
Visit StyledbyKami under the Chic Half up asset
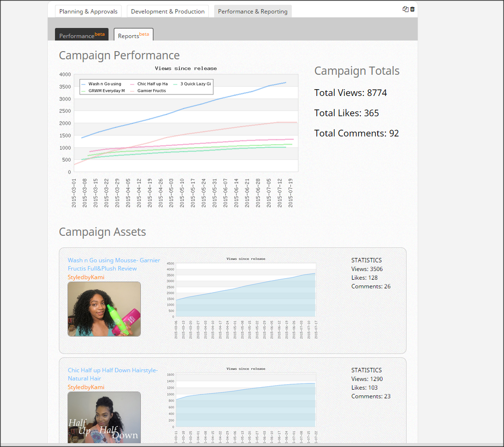click(x=86, y=387)
